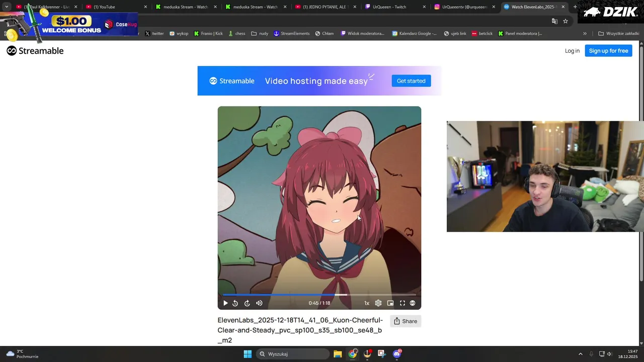Click Get started in banner
The height and width of the screenshot is (362, 644).
(x=411, y=81)
